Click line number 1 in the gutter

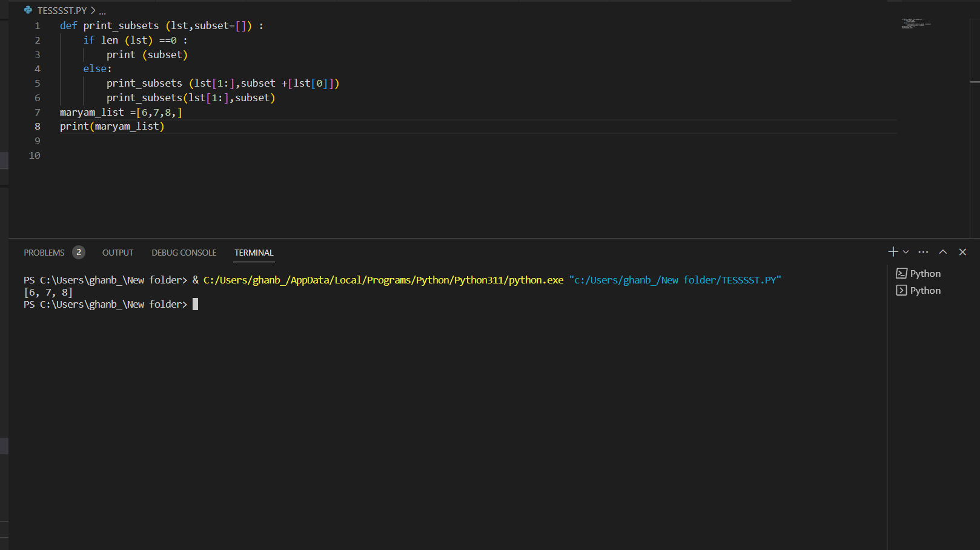[37, 26]
